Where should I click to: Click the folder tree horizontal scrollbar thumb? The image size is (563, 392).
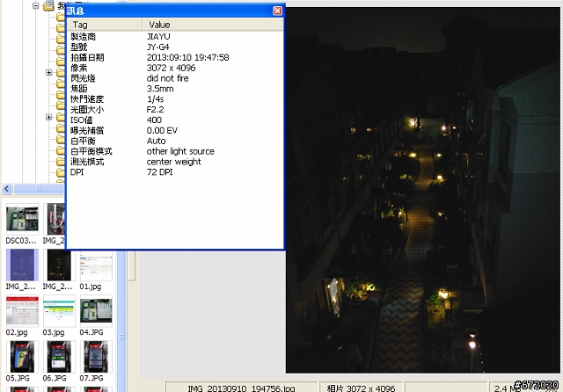(x=39, y=189)
